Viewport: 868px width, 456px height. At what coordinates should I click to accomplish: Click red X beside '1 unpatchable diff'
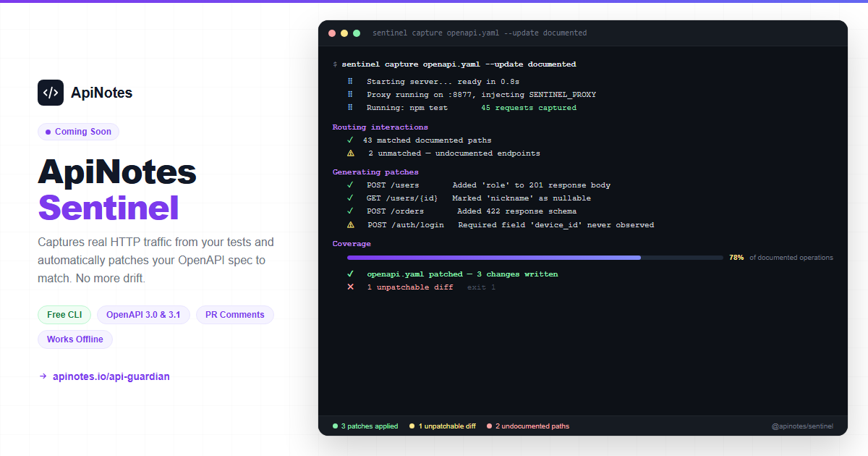350,287
